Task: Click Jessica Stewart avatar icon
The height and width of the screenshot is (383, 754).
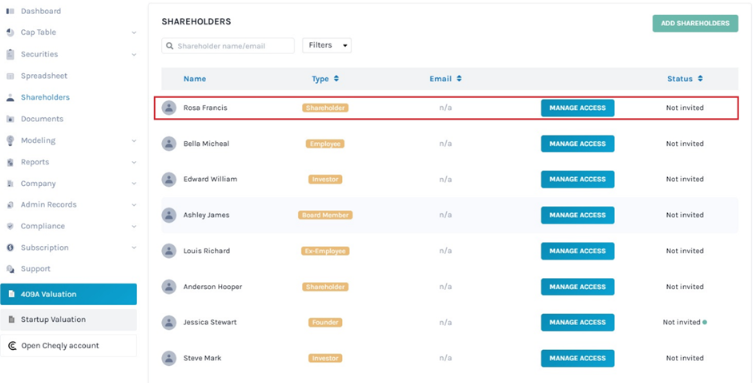Action: 169,322
